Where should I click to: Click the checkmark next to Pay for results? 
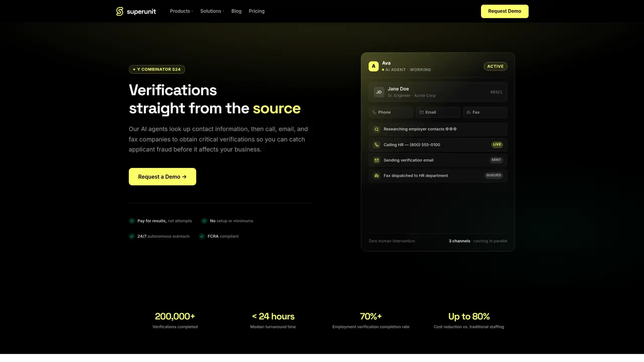132,221
